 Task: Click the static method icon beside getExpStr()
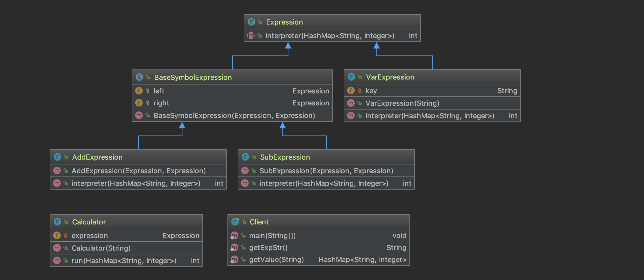pyautogui.click(x=234, y=248)
